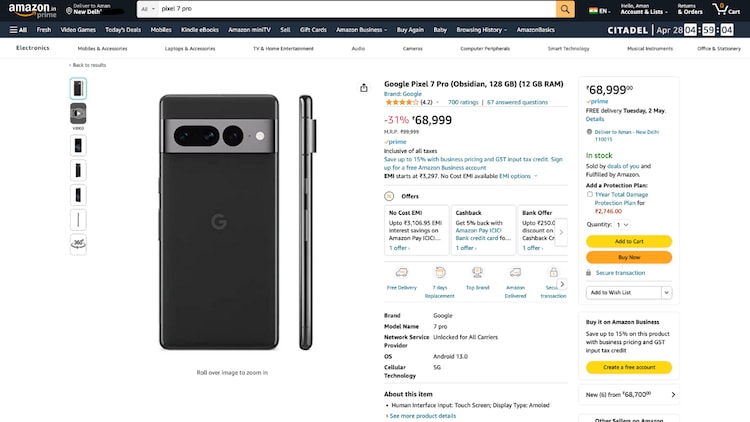Open Today's Deals in navigation bar
The height and width of the screenshot is (422, 750).
[123, 30]
